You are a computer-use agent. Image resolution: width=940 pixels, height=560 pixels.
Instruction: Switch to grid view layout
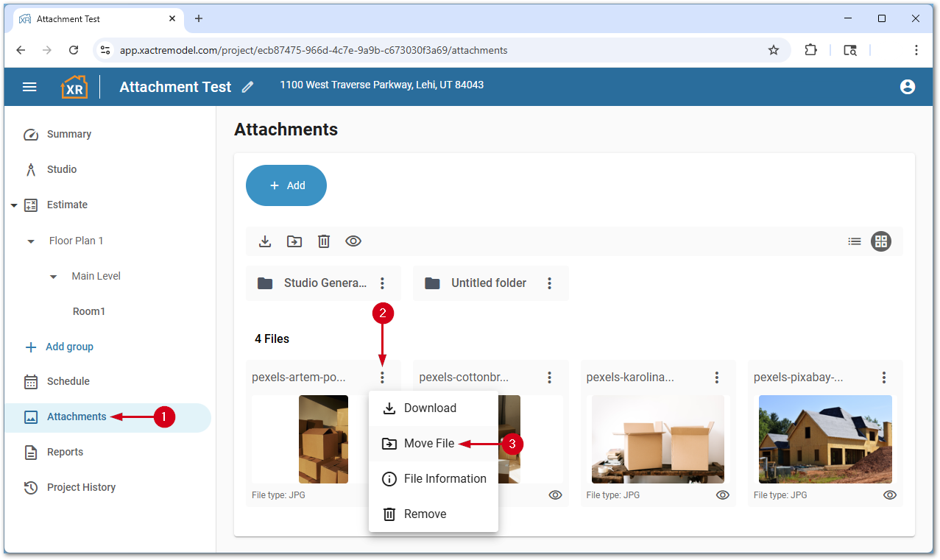pyautogui.click(x=880, y=241)
